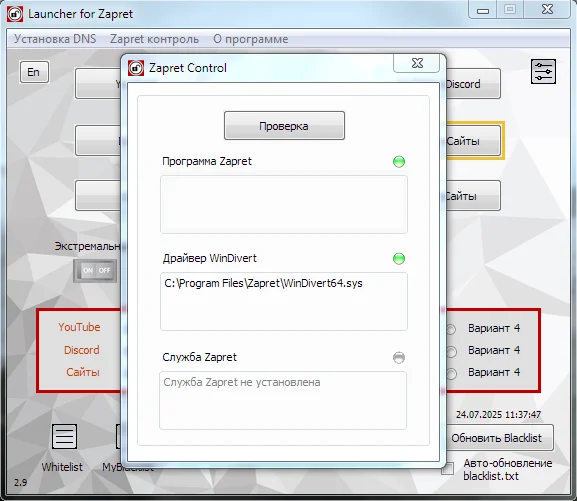Click the Launcher for Zapret title icon
Viewport: 577px width, 501px height.
click(15, 14)
